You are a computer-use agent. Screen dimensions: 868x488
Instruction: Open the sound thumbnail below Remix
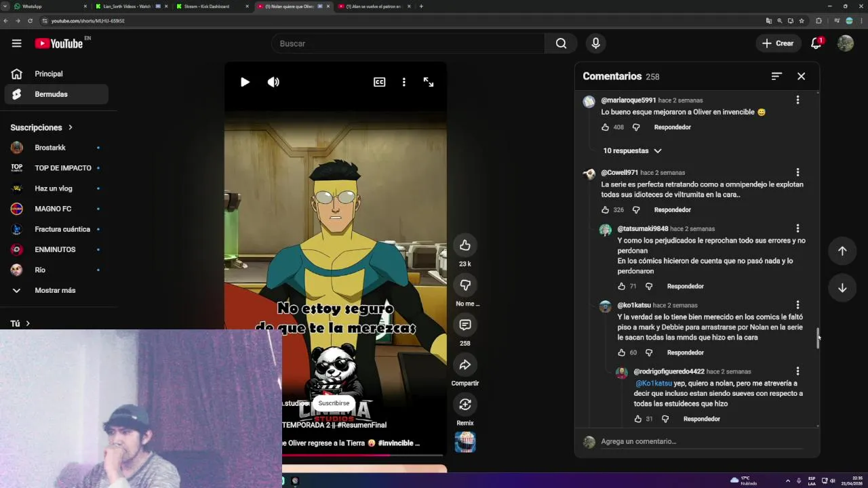465,442
